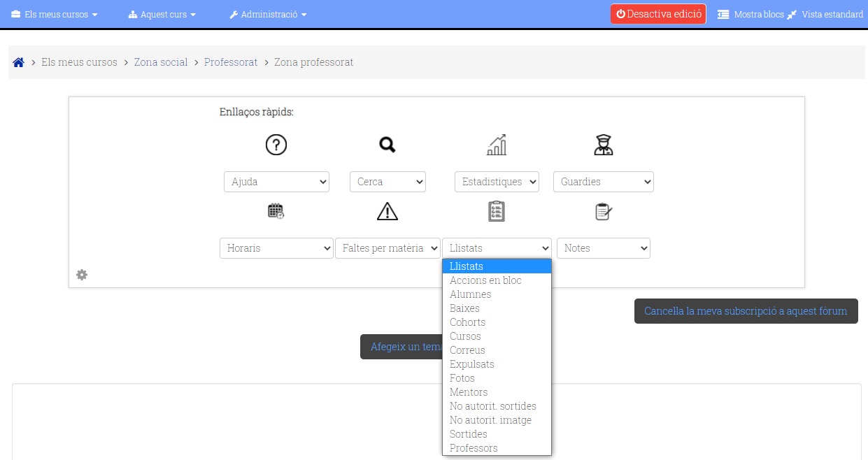868x460 pixels.
Task: Click the Professorat breadcrumb link
Action: 231,62
